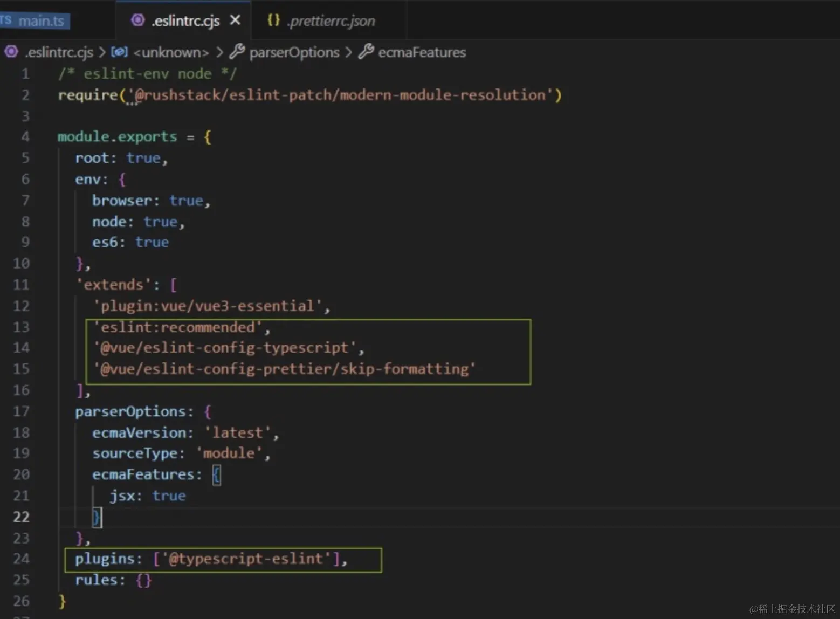
Task: Click line number 11 in the gutter
Action: pos(21,285)
